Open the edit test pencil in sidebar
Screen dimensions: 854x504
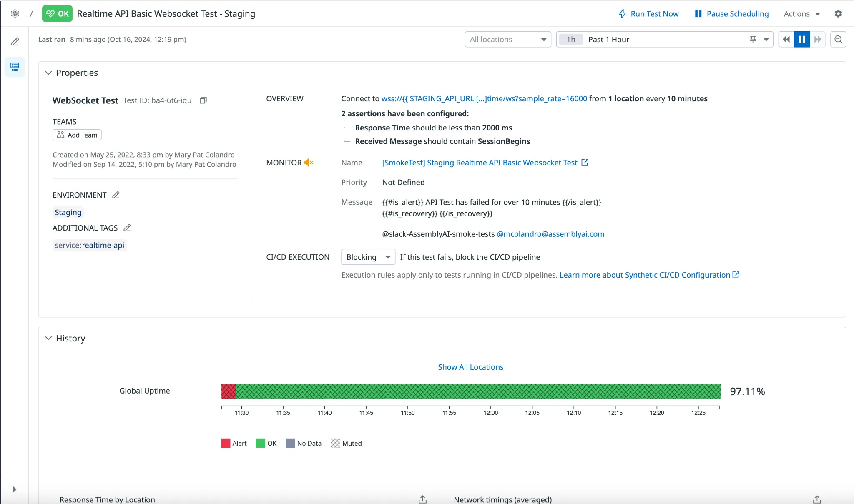pyautogui.click(x=15, y=42)
